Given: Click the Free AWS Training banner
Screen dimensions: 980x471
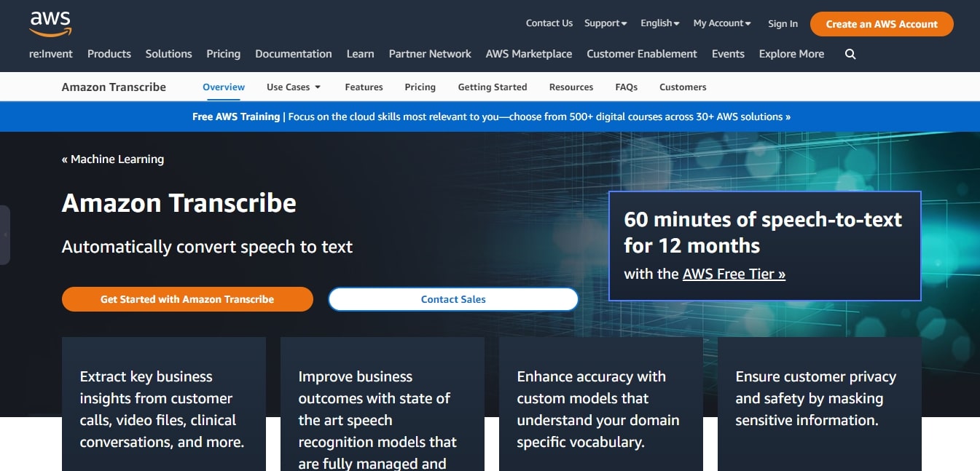Looking at the screenshot, I should click(x=491, y=116).
